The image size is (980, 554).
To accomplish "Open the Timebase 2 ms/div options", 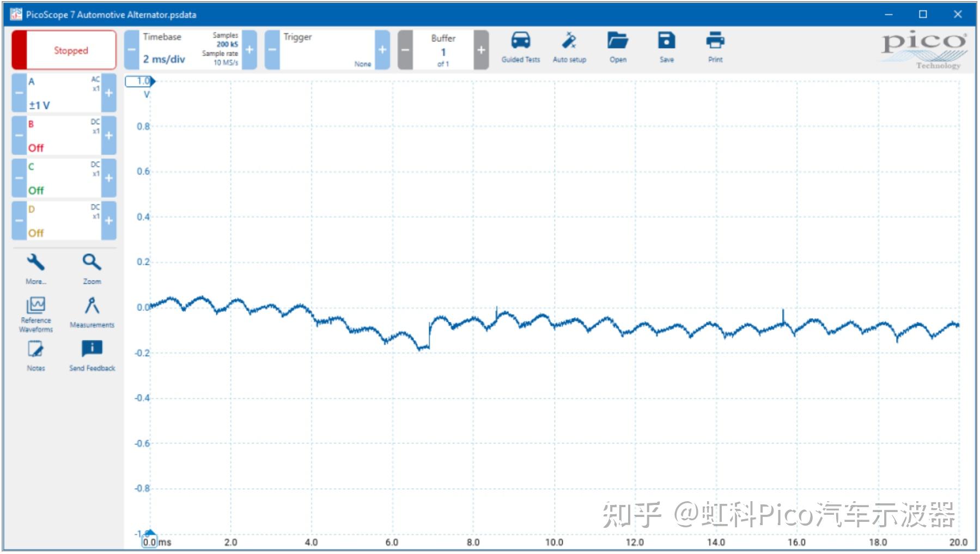I will pyautogui.click(x=191, y=50).
